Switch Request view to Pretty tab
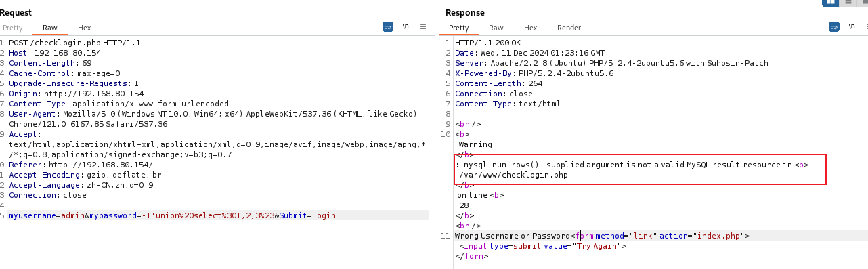Image resolution: width=868 pixels, height=269 pixels. (x=12, y=28)
